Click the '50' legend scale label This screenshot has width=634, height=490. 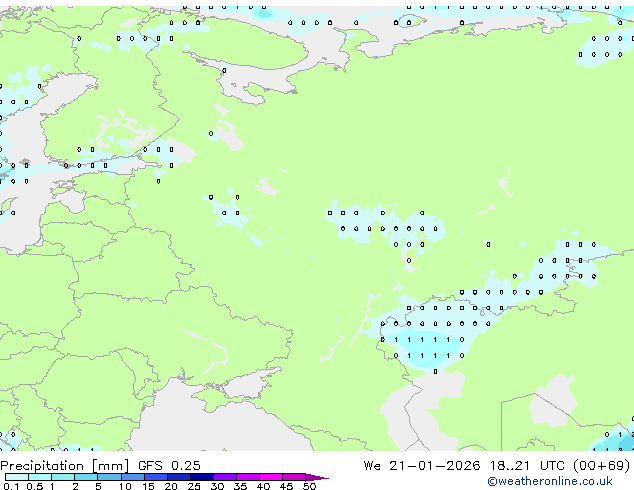pos(309,486)
